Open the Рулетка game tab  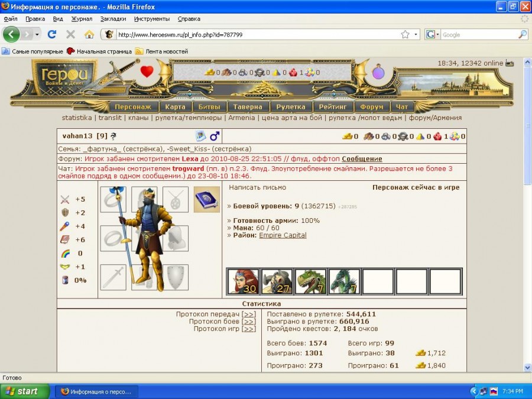[291, 107]
